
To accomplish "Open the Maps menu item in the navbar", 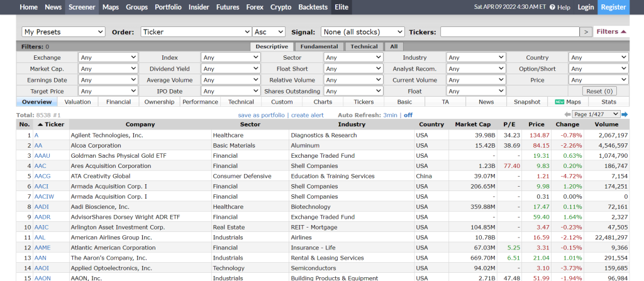I will 111,7.
